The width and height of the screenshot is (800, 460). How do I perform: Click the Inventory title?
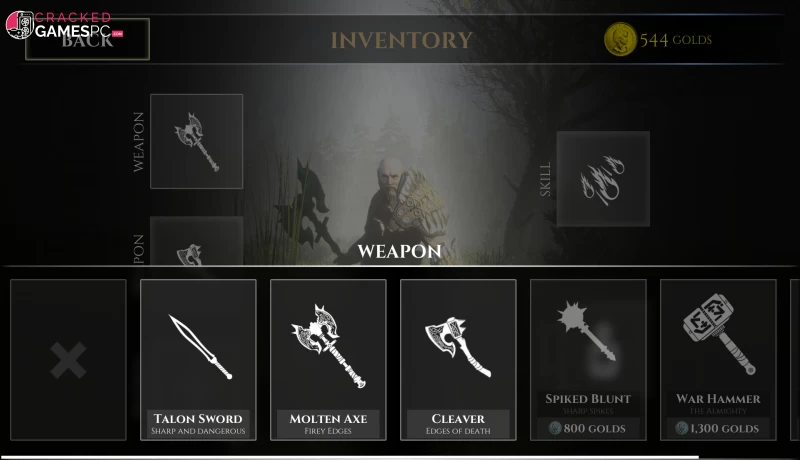402,40
